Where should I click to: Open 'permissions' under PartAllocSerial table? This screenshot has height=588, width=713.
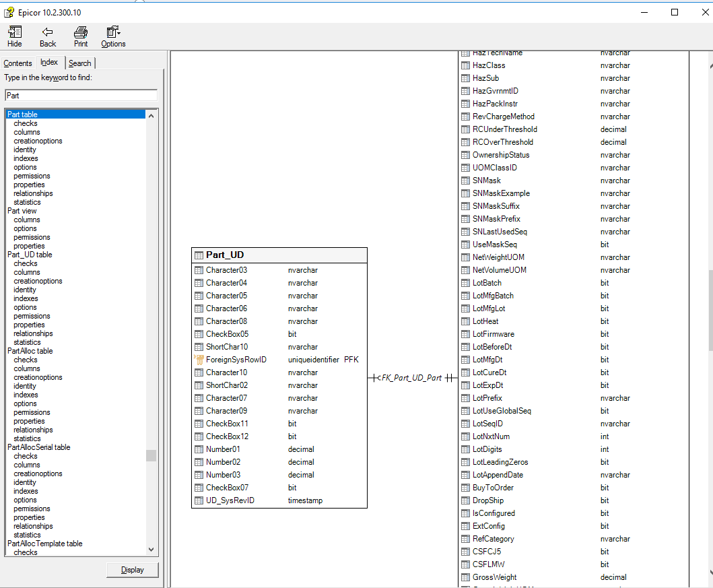(x=32, y=509)
